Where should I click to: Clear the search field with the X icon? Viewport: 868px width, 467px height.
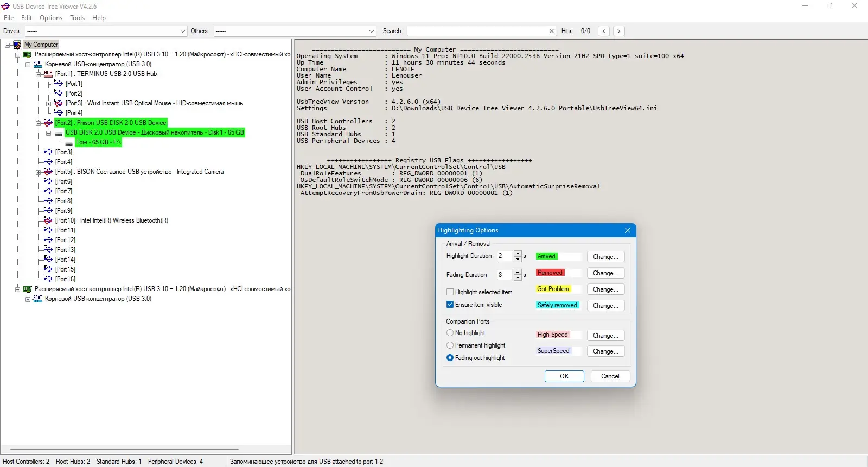(x=552, y=31)
